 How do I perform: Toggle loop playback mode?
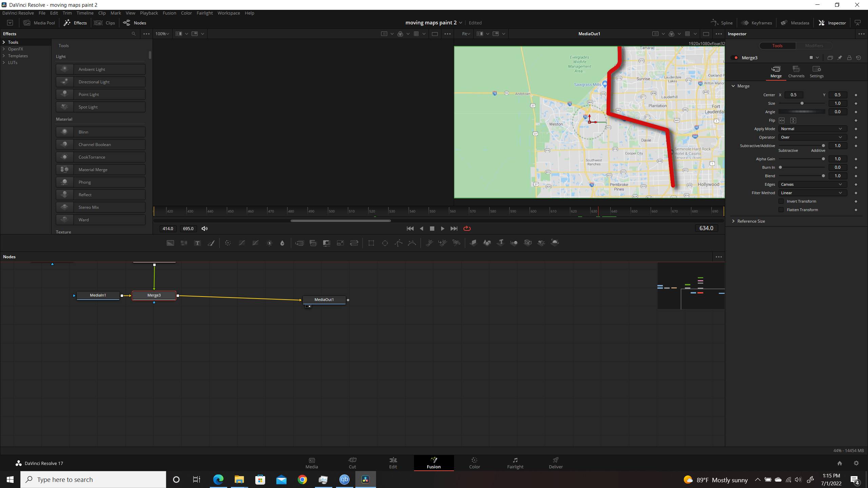pos(467,228)
